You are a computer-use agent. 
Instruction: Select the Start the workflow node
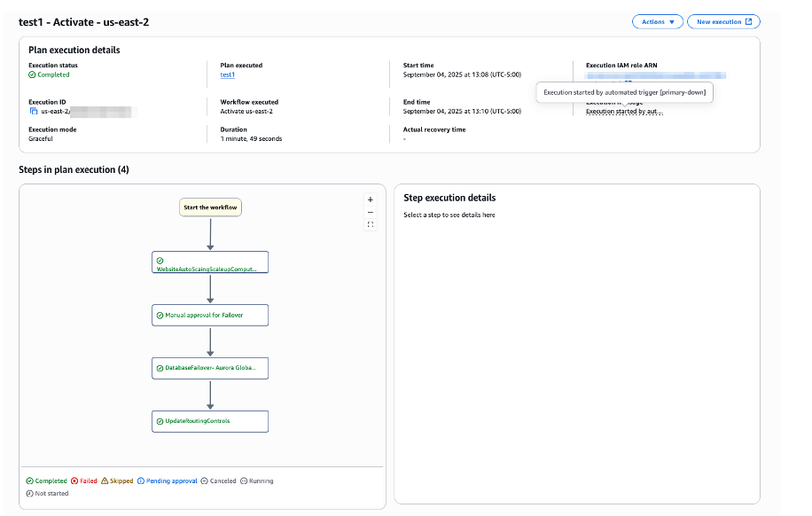[x=210, y=207]
